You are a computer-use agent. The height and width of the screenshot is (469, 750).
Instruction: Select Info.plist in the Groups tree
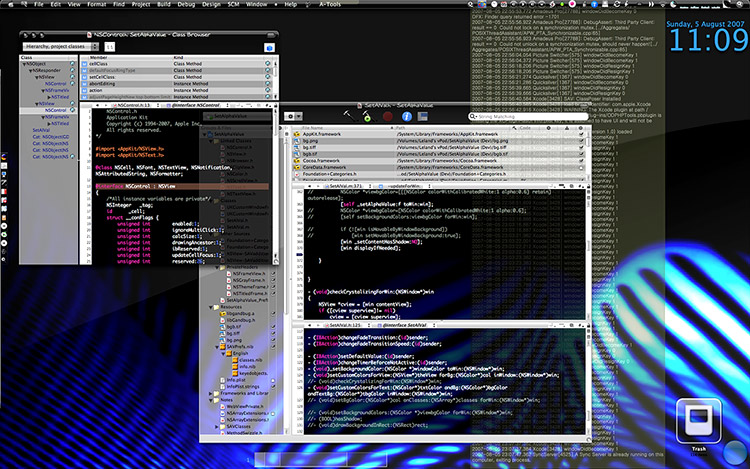[x=236, y=380]
